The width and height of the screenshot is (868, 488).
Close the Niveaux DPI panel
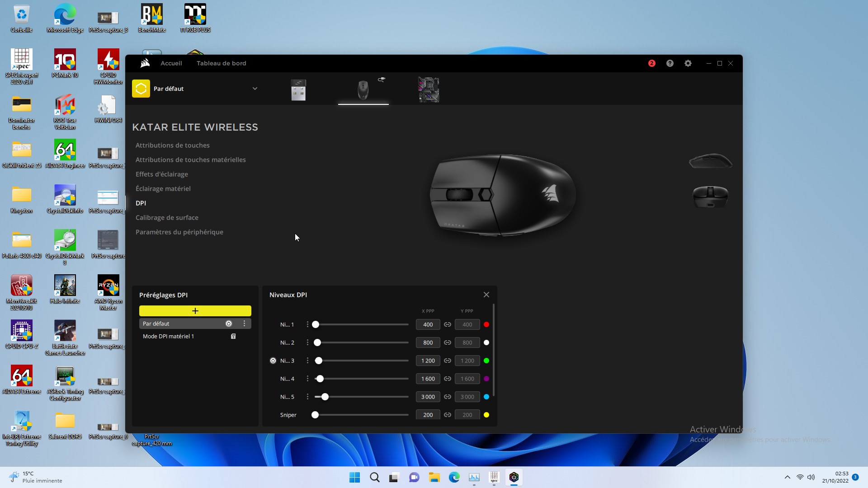[486, 295]
